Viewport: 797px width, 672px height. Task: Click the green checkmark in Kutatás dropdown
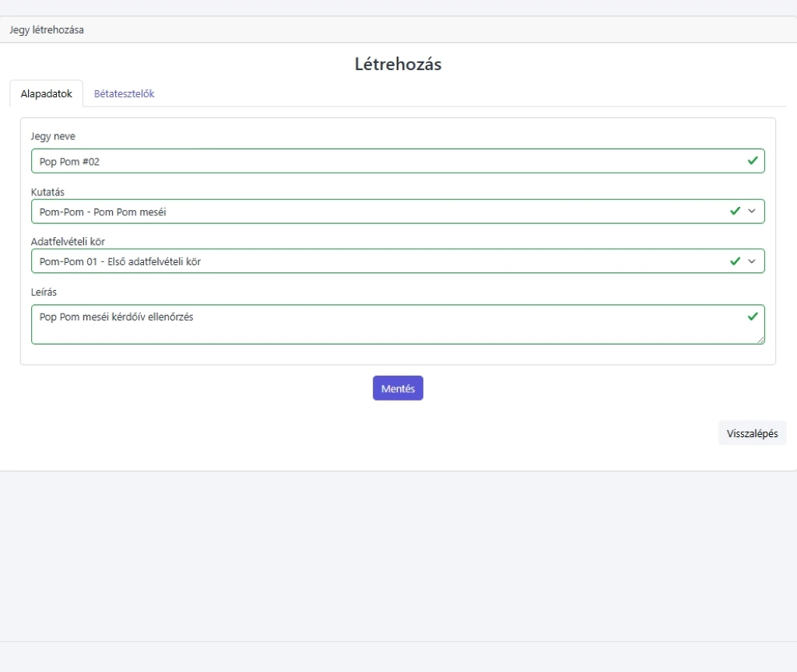735,211
